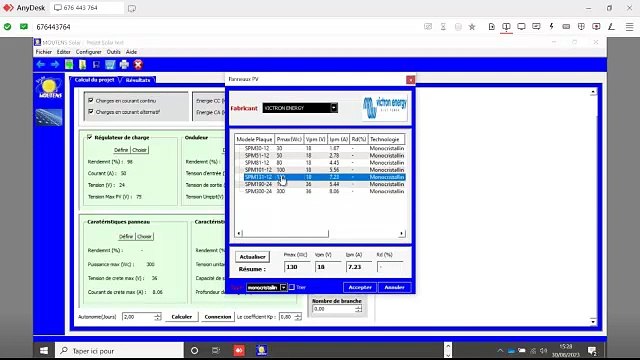Viewport: 640px width, 360px height.
Task: Click the Calculer button
Action: (x=182, y=317)
